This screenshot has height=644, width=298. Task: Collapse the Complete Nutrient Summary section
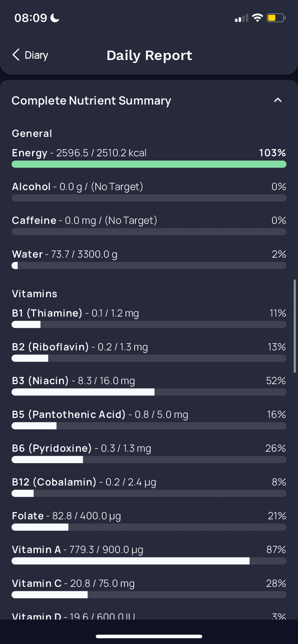(x=277, y=100)
